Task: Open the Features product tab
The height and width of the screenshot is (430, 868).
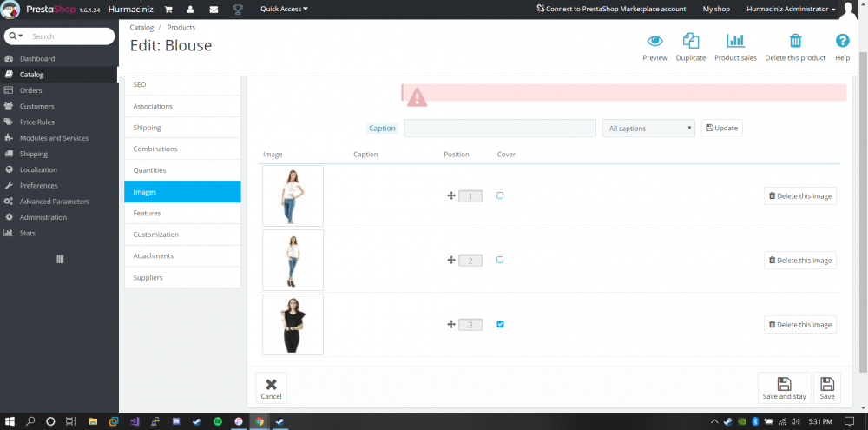Action: tap(182, 214)
